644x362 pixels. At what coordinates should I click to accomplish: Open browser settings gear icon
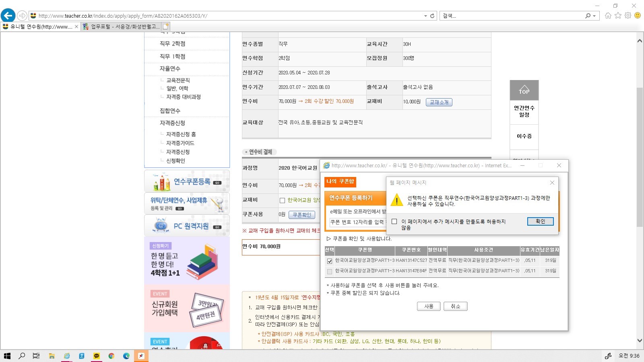pos(627,16)
